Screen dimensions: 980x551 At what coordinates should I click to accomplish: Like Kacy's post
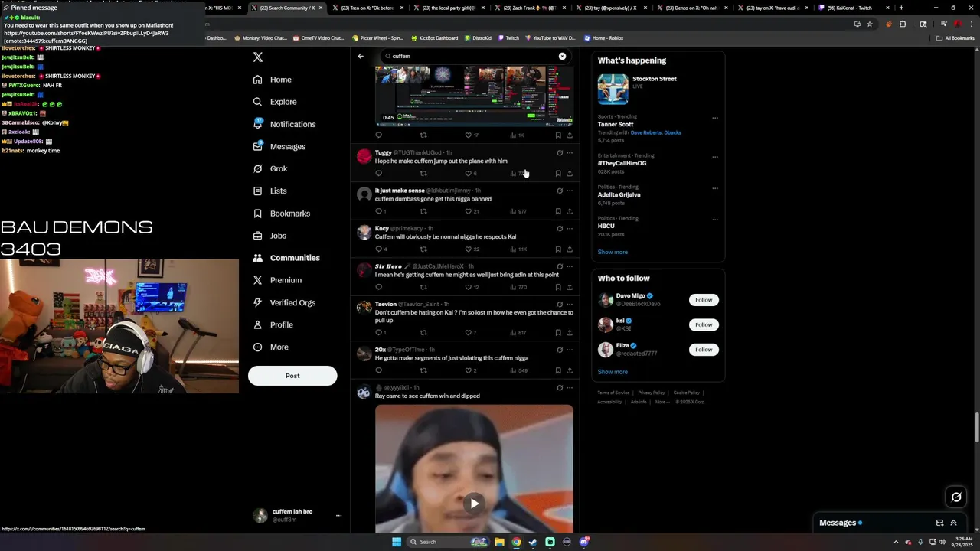tap(469, 249)
